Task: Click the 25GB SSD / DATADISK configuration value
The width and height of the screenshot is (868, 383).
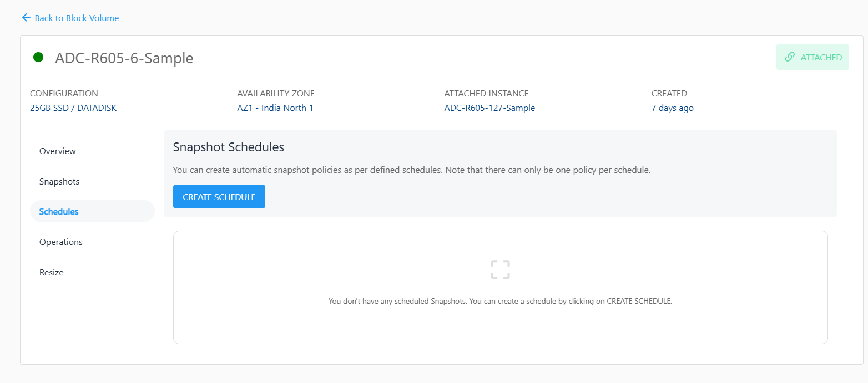Action: [73, 108]
